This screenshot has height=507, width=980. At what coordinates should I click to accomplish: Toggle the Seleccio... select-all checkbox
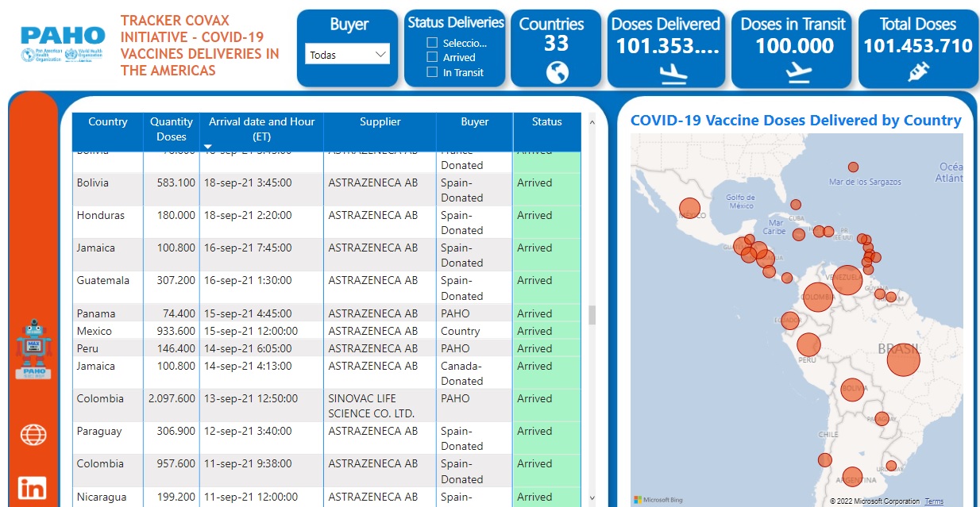[x=432, y=43]
